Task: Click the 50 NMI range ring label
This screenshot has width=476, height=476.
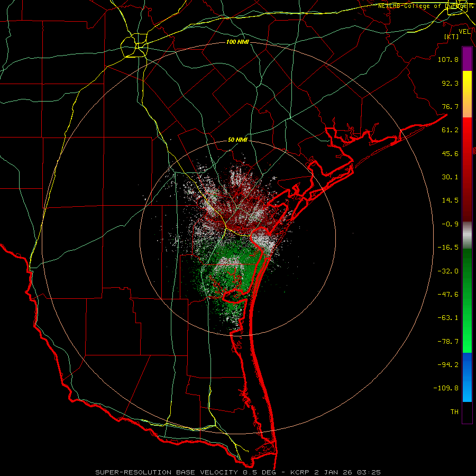Action: point(237,140)
